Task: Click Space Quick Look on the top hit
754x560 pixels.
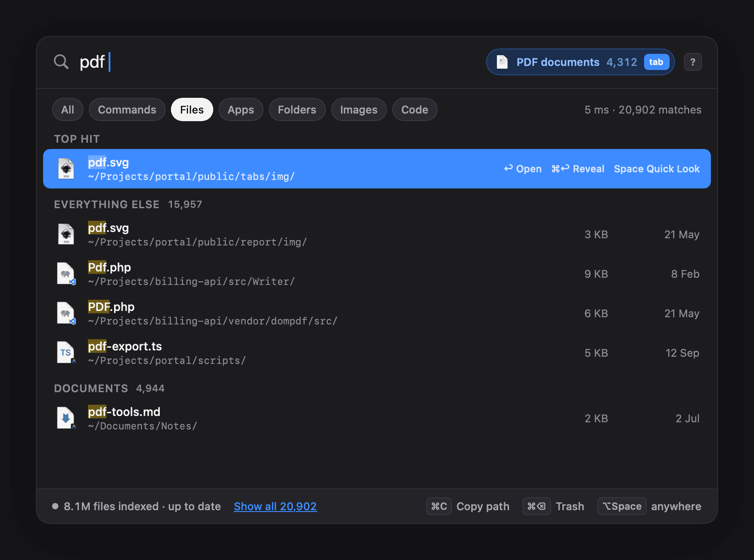Action: pos(657,169)
